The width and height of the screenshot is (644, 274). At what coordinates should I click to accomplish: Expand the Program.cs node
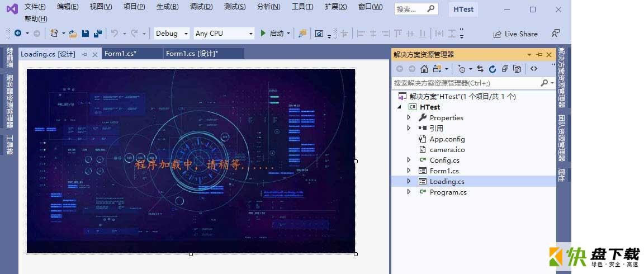(409, 192)
